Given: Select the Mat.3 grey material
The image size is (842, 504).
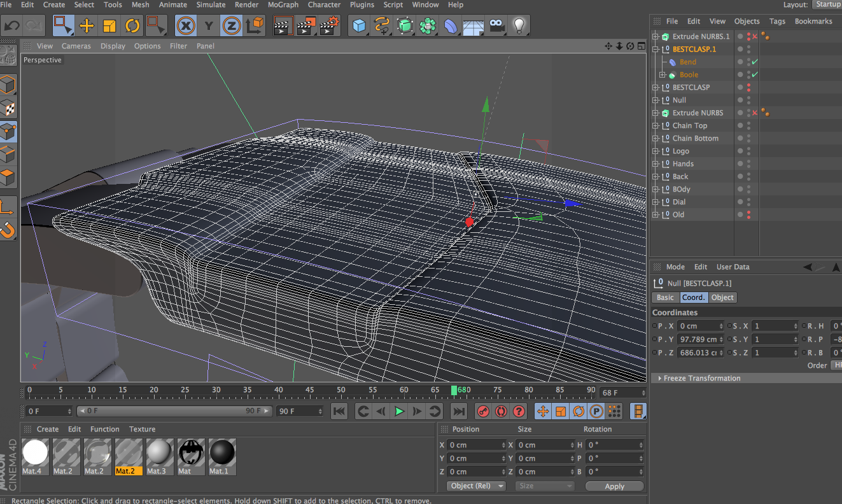Looking at the screenshot, I should (x=160, y=456).
